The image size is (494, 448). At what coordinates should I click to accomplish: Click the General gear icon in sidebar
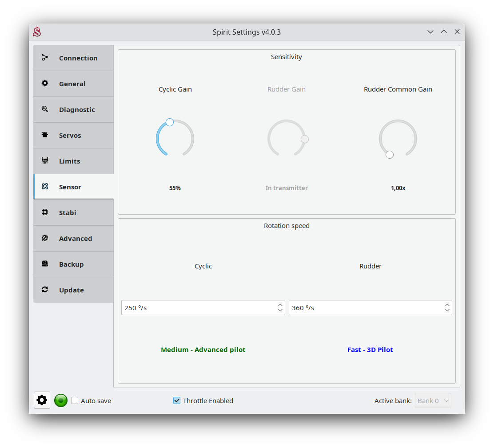point(44,84)
